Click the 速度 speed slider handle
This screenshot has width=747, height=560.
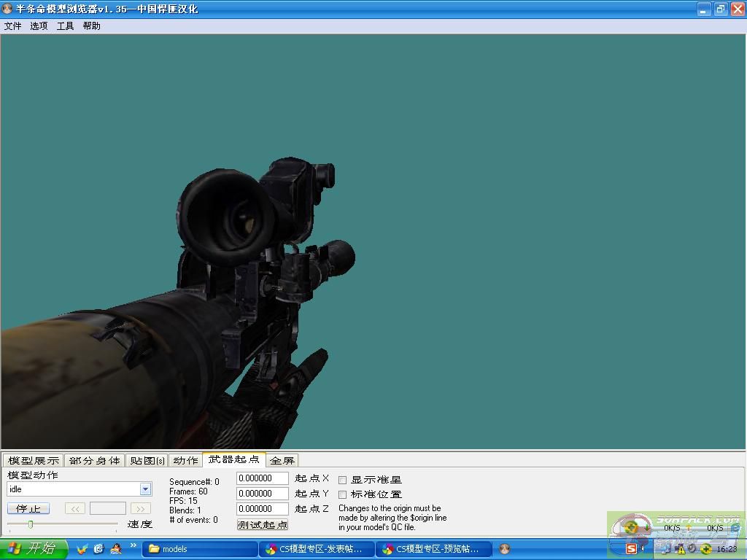tap(30, 524)
